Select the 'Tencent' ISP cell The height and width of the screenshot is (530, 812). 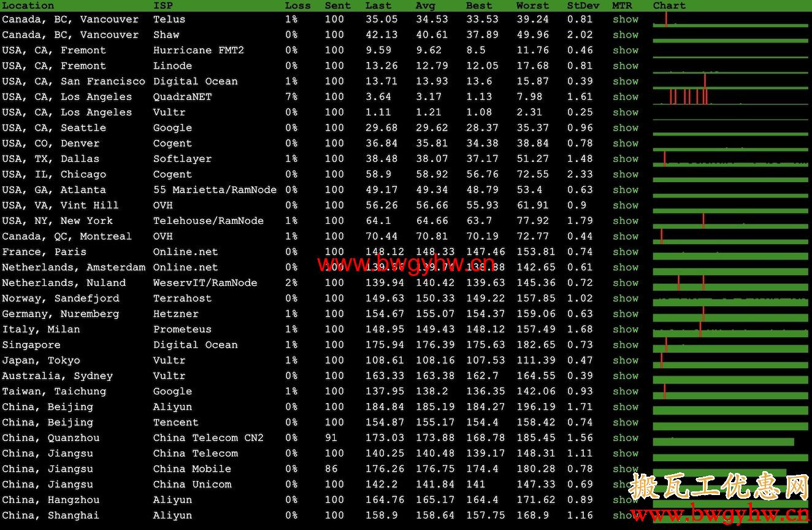click(176, 422)
